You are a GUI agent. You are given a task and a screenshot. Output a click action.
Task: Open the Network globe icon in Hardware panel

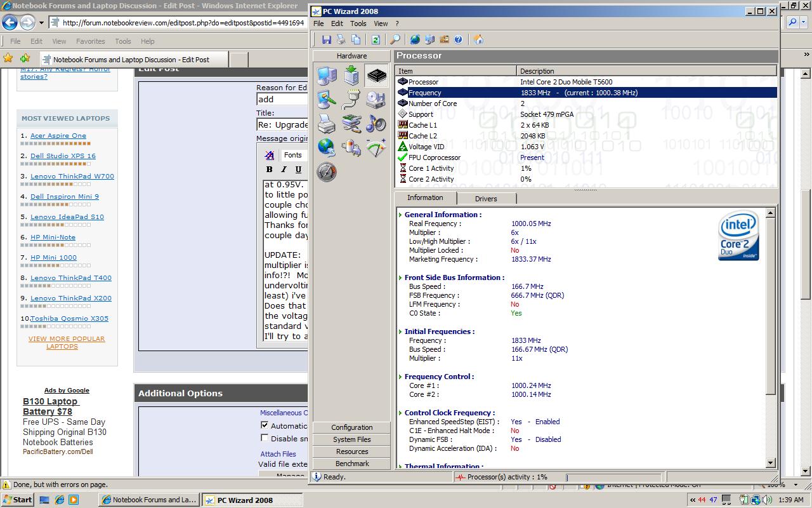click(x=327, y=148)
